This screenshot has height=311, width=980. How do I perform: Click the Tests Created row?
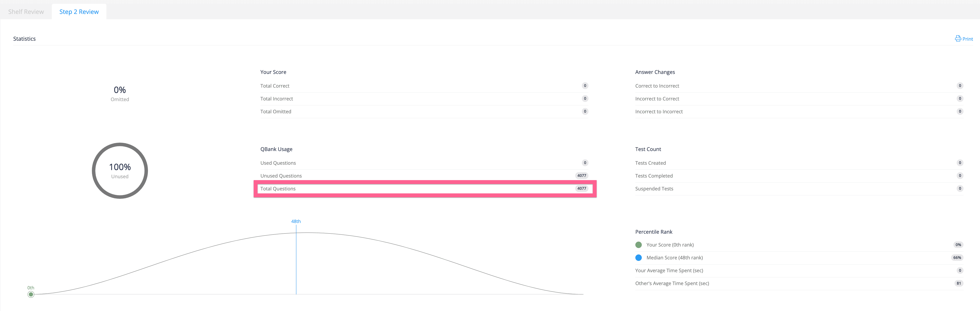click(x=799, y=163)
